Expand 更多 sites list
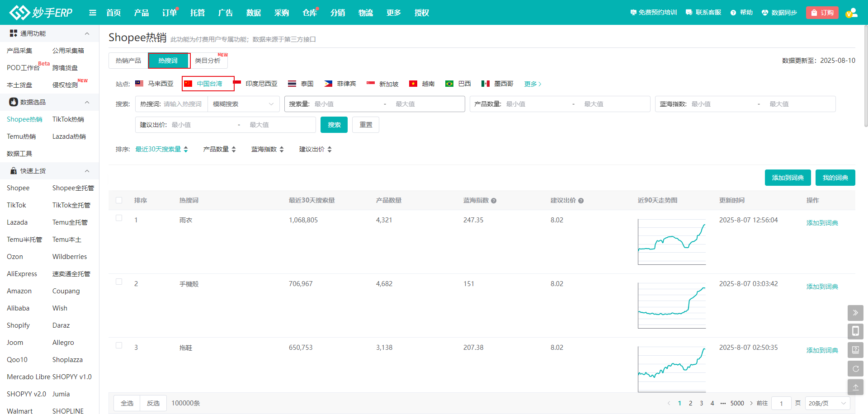 pyautogui.click(x=533, y=84)
